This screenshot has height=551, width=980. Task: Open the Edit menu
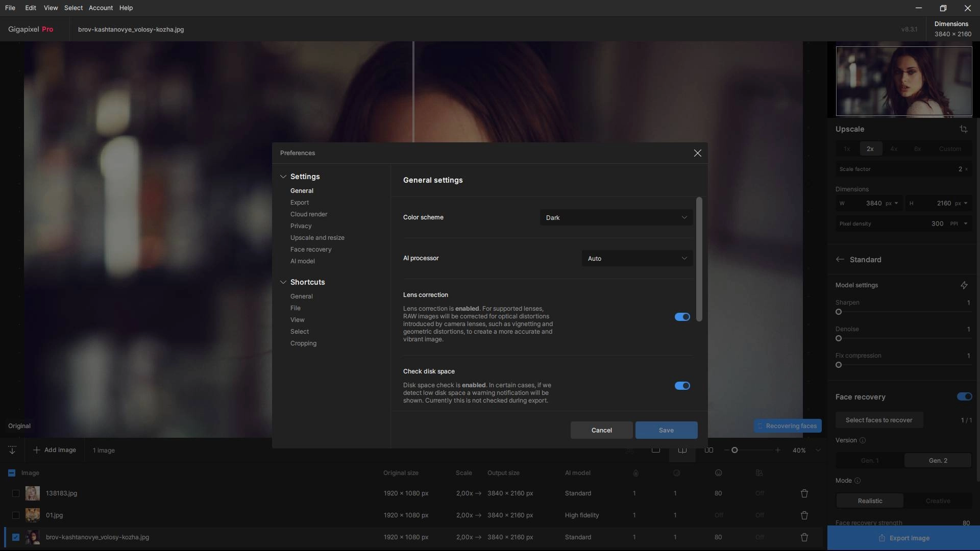pyautogui.click(x=31, y=8)
